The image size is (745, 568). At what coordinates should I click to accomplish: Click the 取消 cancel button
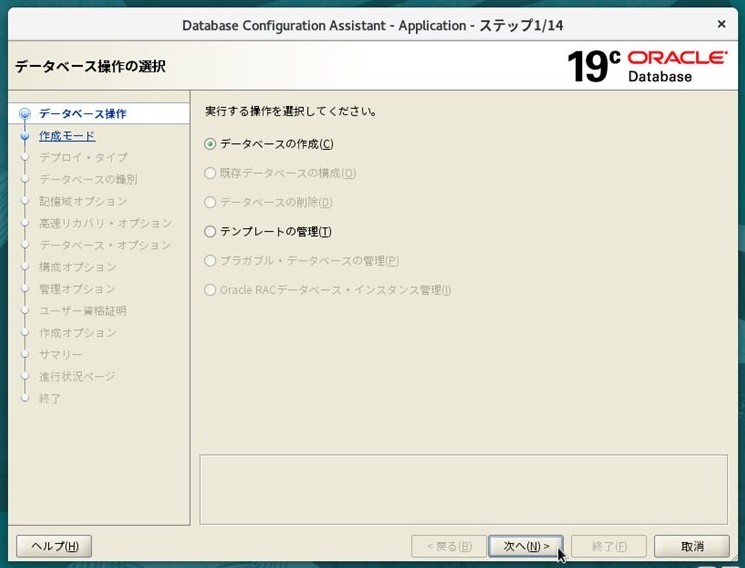tap(692, 546)
